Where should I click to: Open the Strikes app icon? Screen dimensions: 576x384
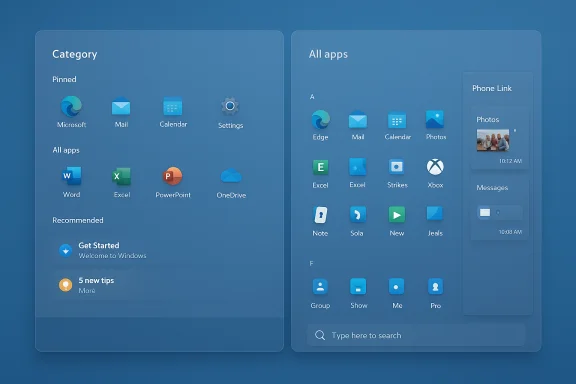396,167
